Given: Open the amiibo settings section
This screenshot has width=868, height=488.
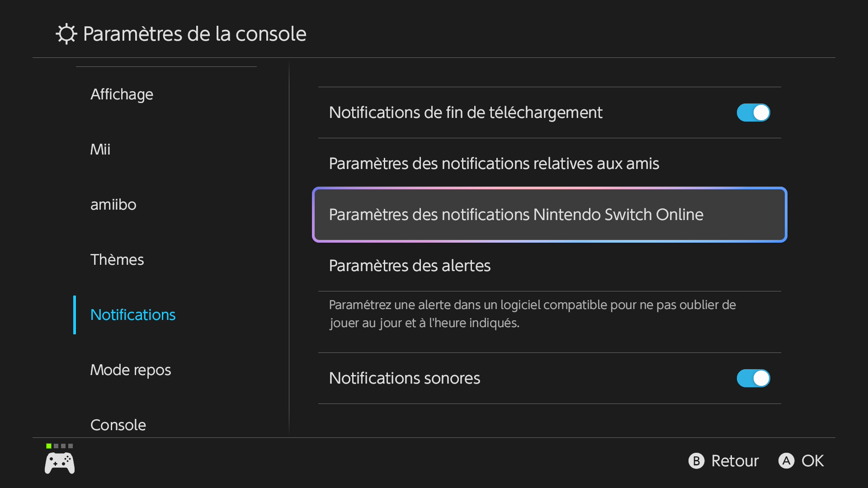Looking at the screenshot, I should pos(113,205).
